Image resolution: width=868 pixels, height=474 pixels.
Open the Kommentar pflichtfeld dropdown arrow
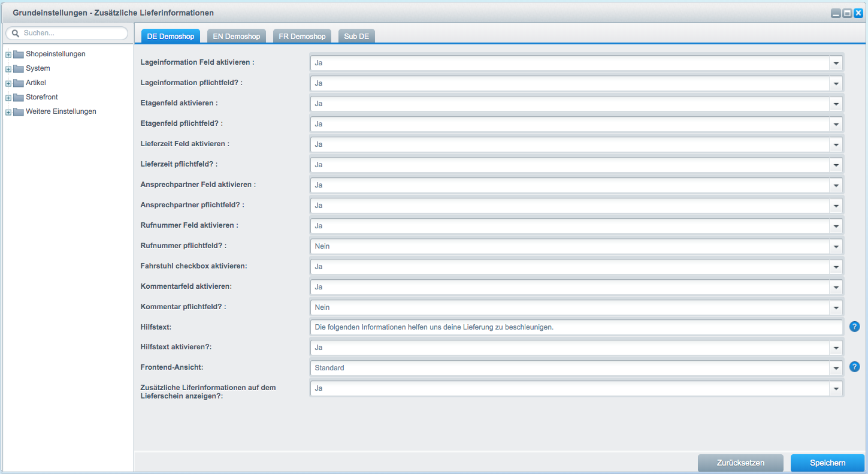pos(836,307)
